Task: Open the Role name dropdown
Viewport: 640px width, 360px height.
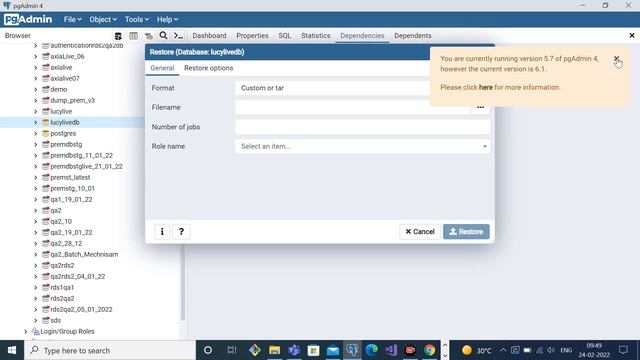Action: click(362, 146)
